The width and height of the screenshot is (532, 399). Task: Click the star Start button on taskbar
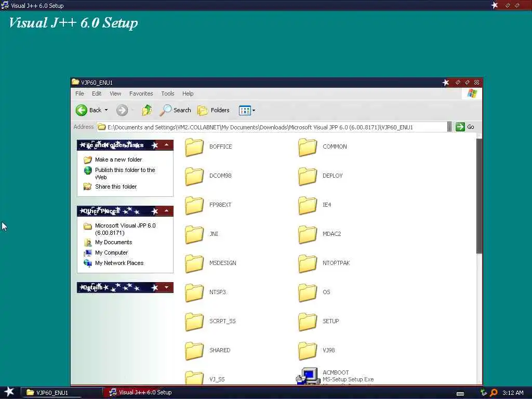click(x=9, y=392)
